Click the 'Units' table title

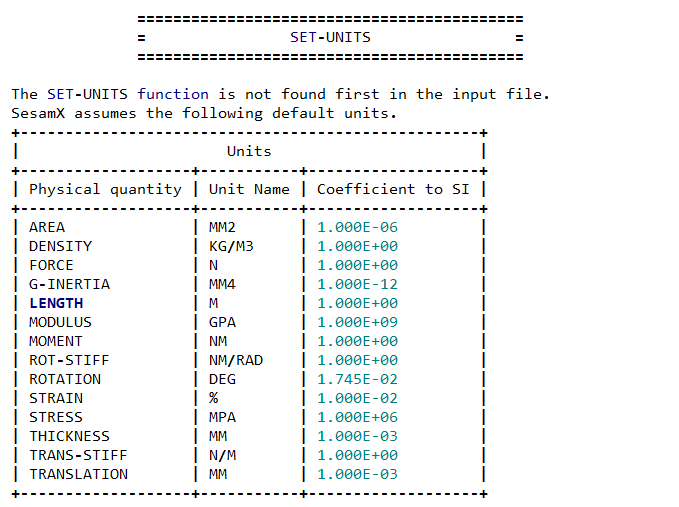click(x=249, y=152)
